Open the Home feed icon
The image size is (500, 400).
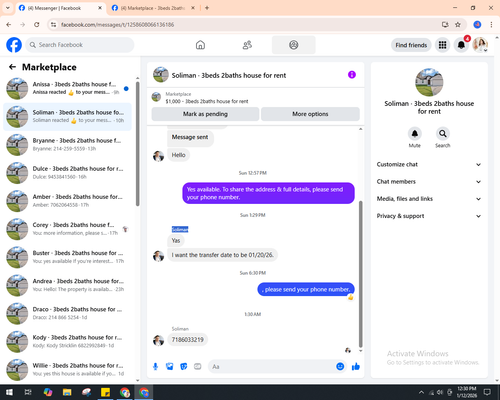click(200, 45)
